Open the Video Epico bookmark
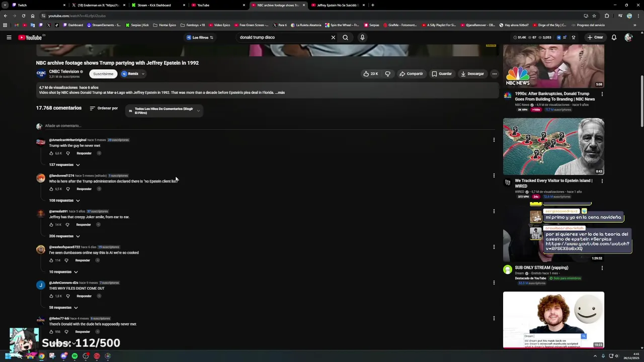This screenshot has height=362, width=644. point(219,25)
